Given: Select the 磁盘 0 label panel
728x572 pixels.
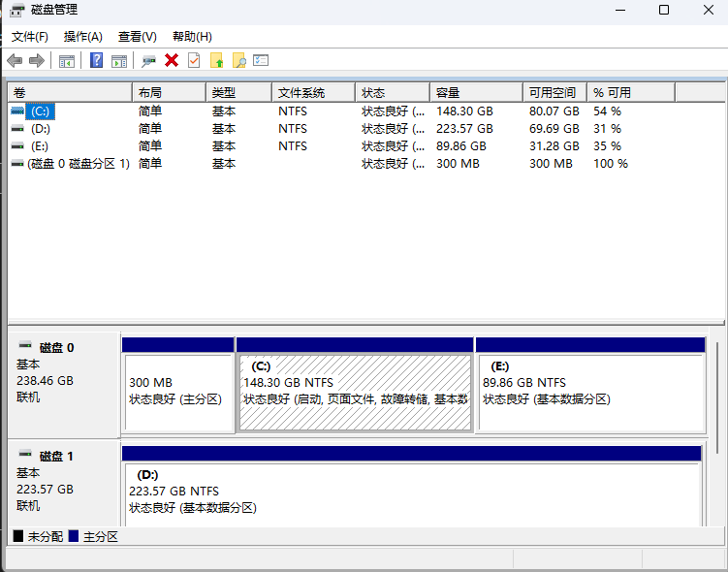Looking at the screenshot, I should pyautogui.click(x=64, y=385).
